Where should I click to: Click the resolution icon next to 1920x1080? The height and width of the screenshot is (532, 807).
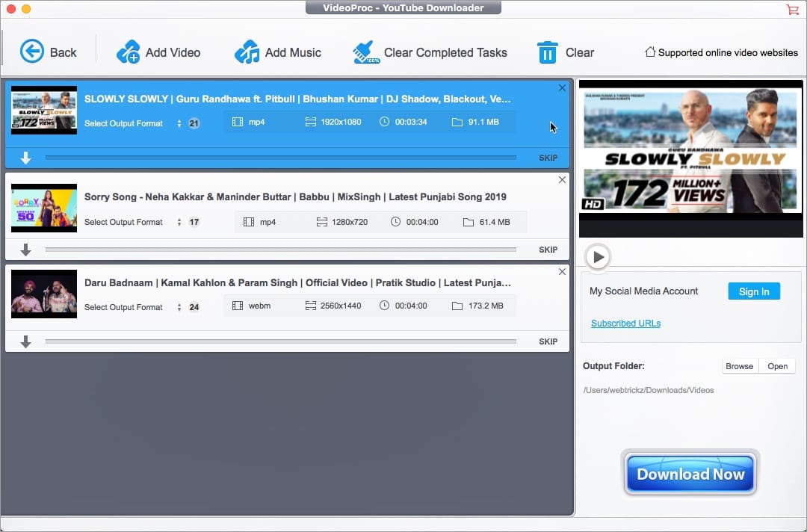[x=310, y=122]
